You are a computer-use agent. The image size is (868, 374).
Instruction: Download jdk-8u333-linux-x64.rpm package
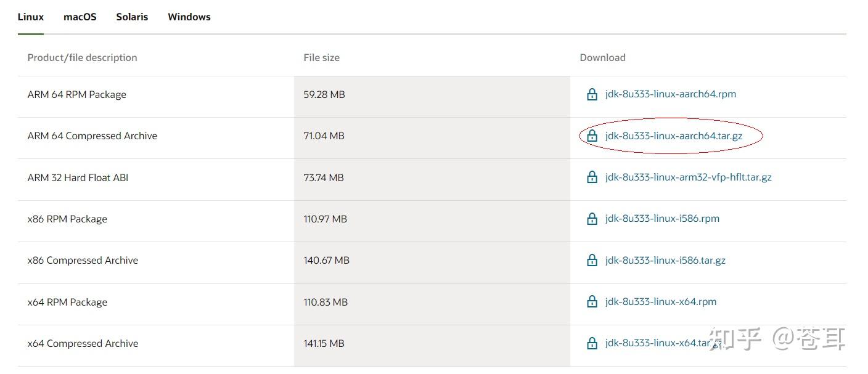point(661,302)
